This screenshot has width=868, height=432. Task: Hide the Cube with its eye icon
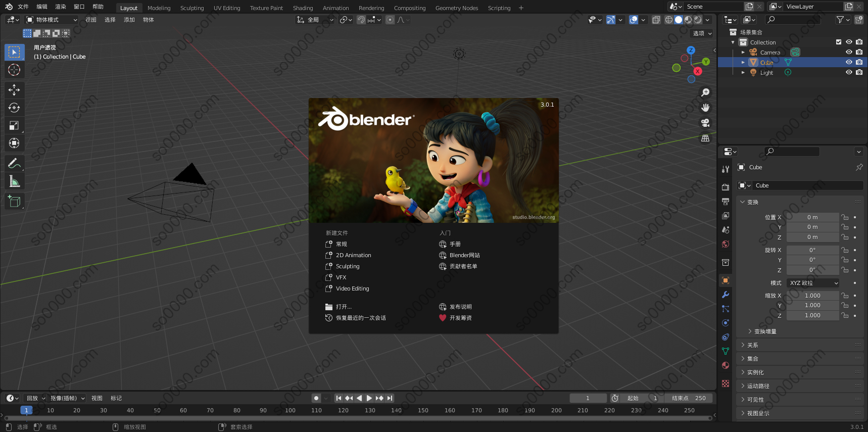(849, 62)
